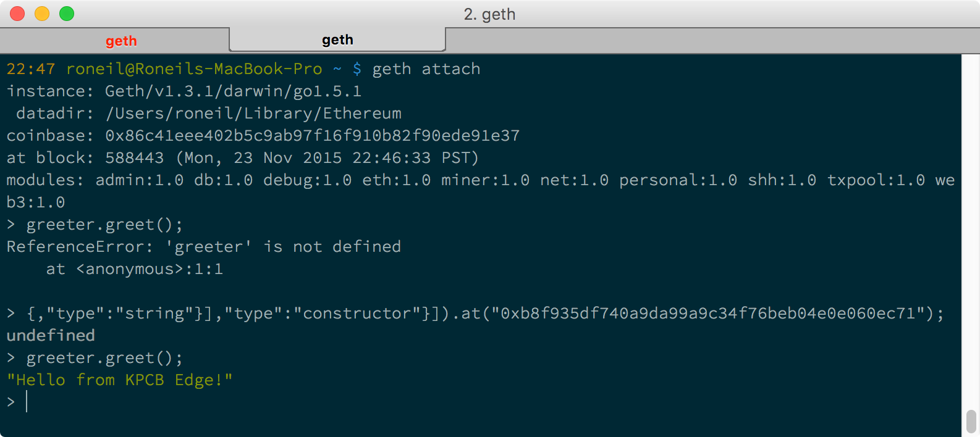The height and width of the screenshot is (437, 980).
Task: Click the yellow minimize window button
Action: (x=42, y=14)
